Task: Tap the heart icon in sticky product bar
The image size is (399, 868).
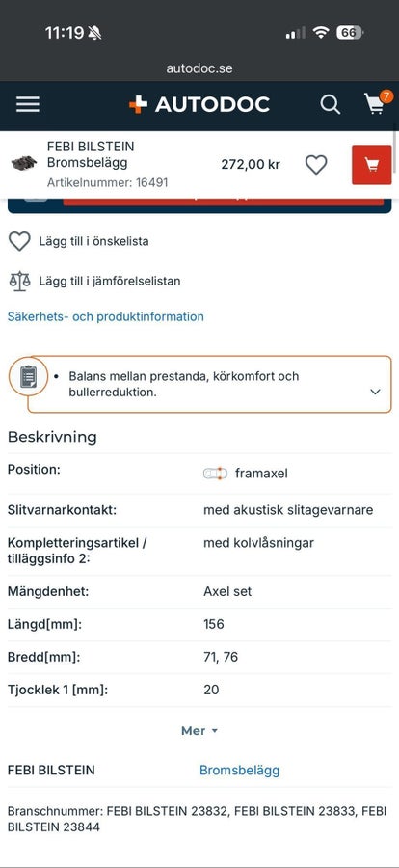Action: [x=316, y=164]
